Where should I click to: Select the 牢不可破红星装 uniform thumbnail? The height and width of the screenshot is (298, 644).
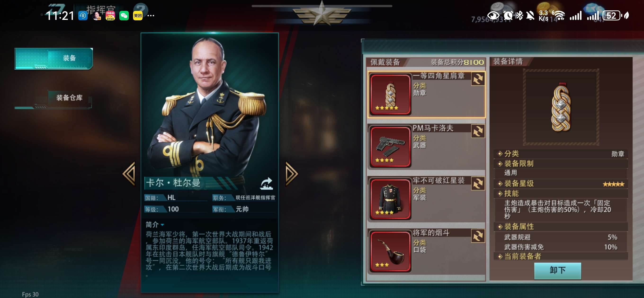coord(390,199)
